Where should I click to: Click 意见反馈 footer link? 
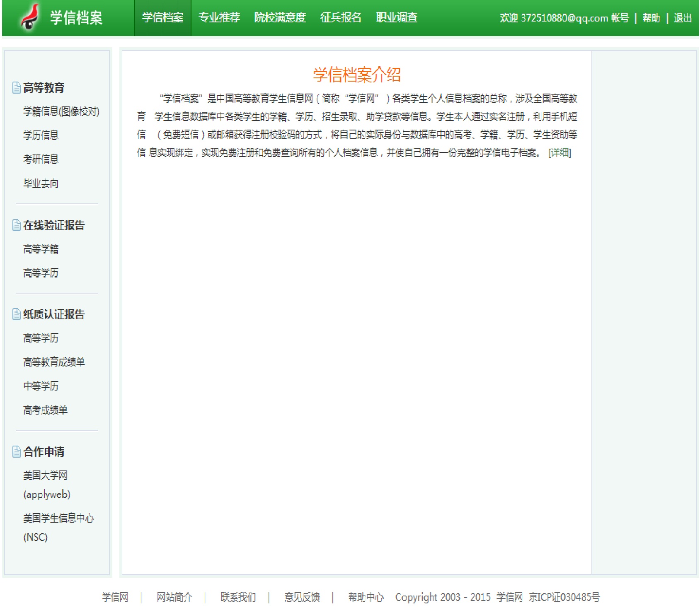[x=302, y=597]
